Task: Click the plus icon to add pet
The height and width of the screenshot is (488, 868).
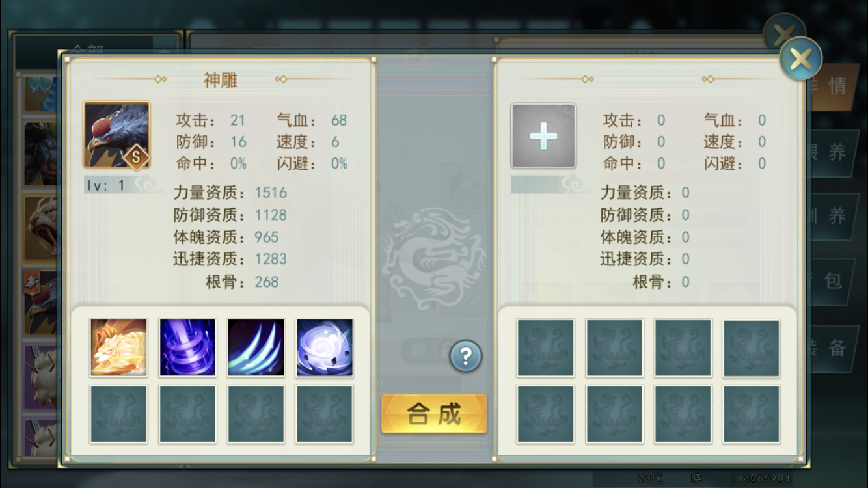Action: [543, 136]
